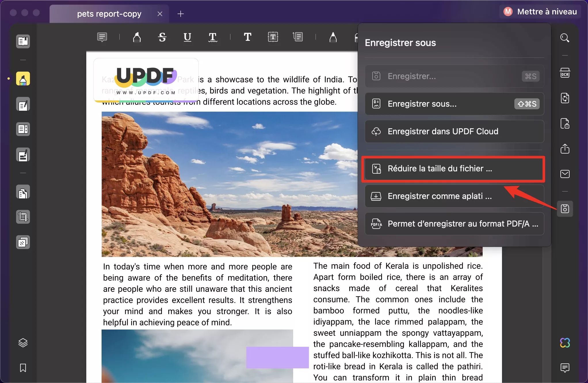Open the Bookmark icon at bottom left
The image size is (588, 383).
point(23,368)
